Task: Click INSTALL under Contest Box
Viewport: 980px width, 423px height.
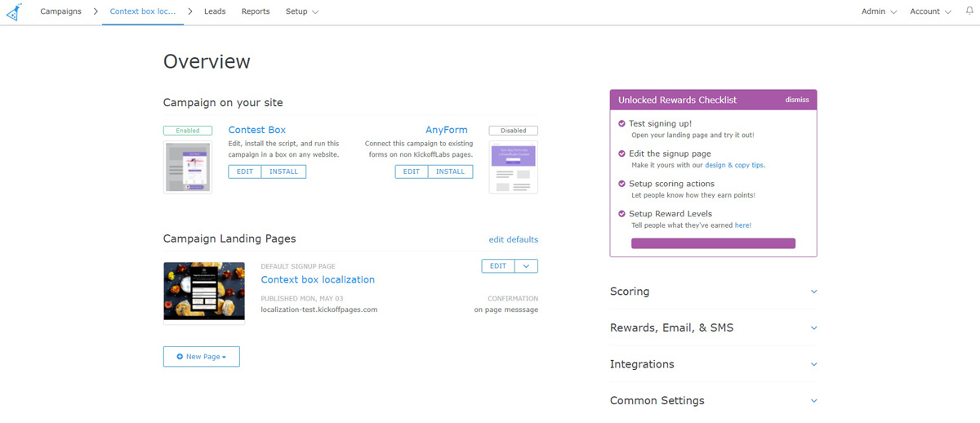Action: [284, 171]
